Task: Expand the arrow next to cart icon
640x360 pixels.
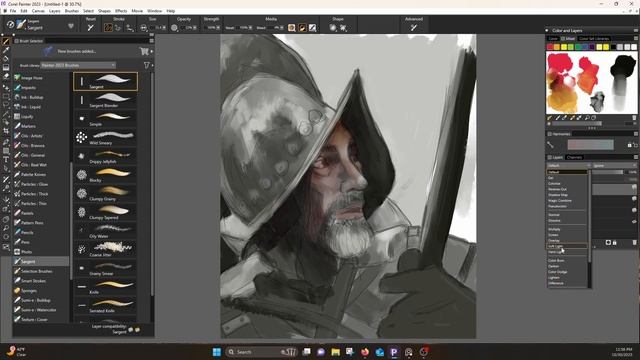Action: 152,51
